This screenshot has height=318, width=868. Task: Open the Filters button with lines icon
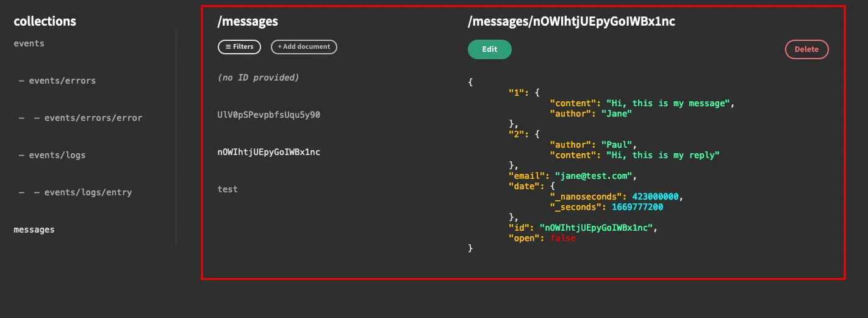coord(239,47)
